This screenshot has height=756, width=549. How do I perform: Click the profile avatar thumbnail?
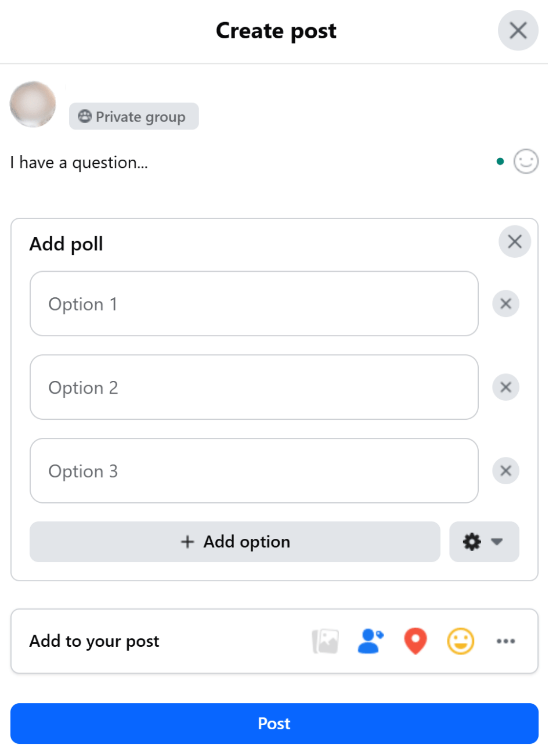click(x=33, y=105)
